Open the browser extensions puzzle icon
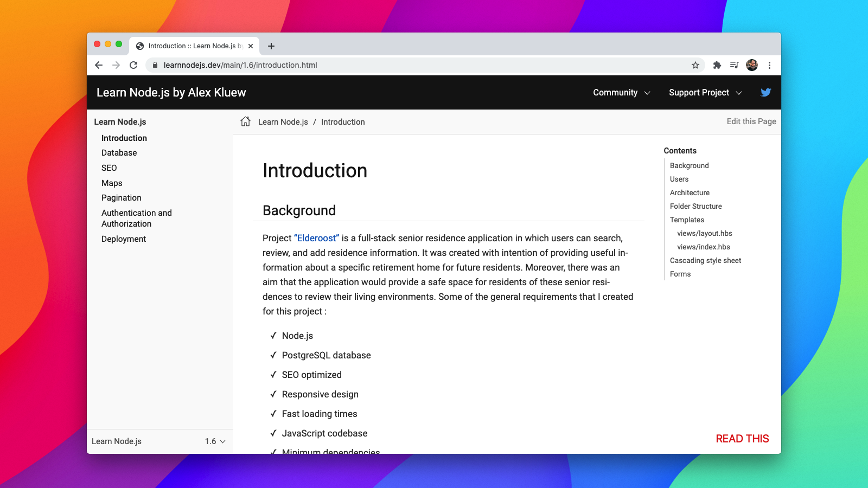The height and width of the screenshot is (488, 868). tap(717, 65)
